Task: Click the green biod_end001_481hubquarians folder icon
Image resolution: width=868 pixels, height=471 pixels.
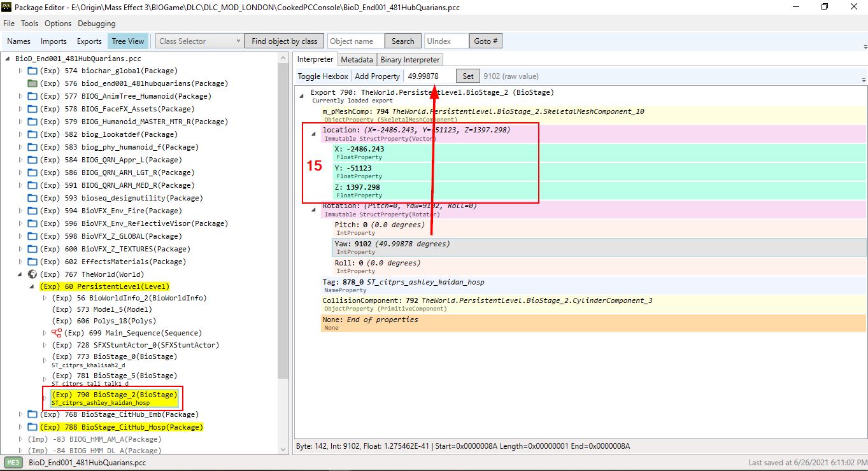Action: click(x=32, y=83)
